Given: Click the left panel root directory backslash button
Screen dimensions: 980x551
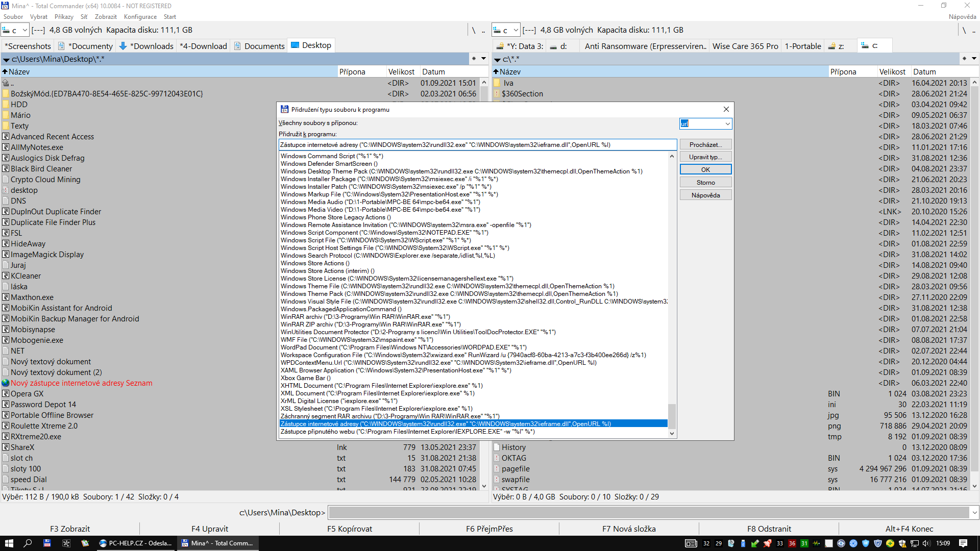Looking at the screenshot, I should 474,30.
